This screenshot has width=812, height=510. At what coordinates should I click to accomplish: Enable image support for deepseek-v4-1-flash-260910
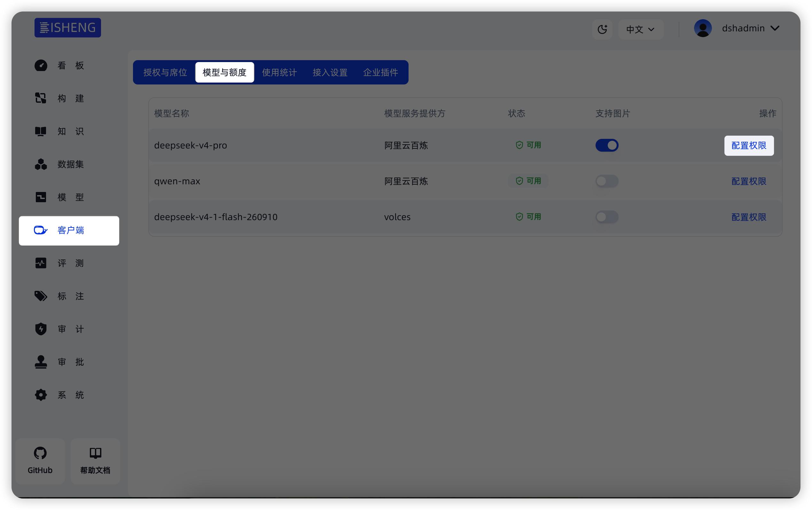point(607,217)
